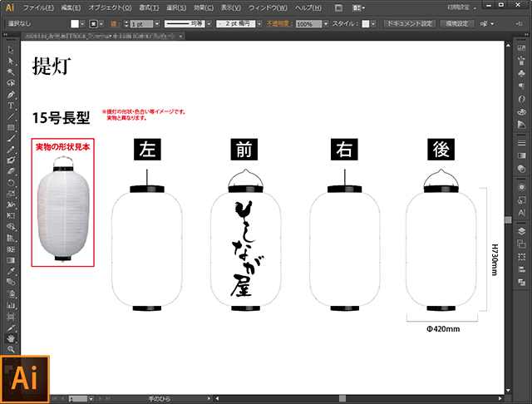This screenshot has height=404, width=532.
Task: Select the Paintbrush tool
Action: pos(11,138)
